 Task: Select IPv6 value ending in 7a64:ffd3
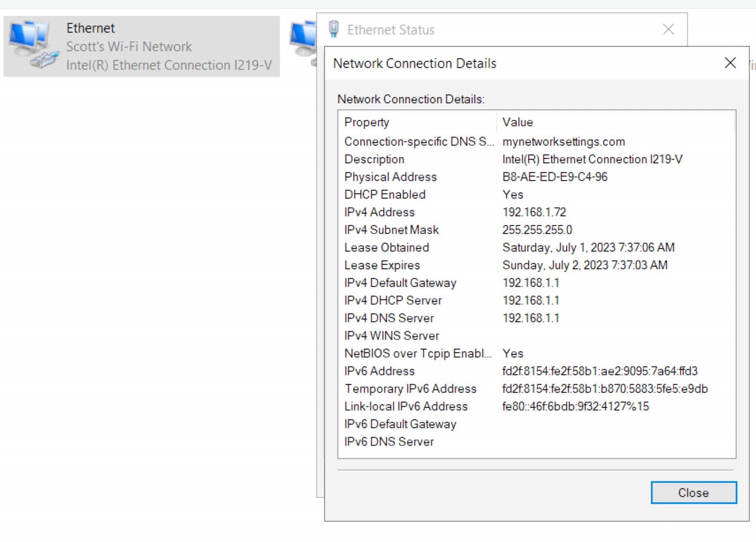pos(600,371)
